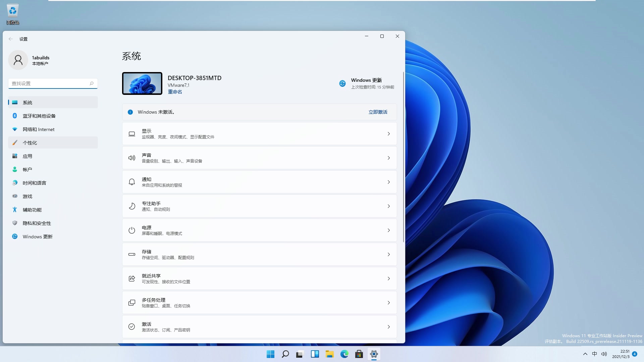Click the settings list vertical scrollbar

403,157
